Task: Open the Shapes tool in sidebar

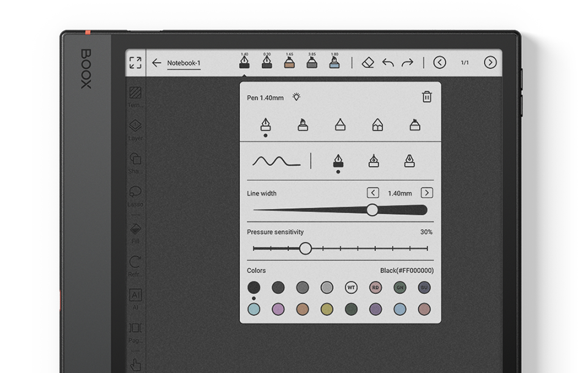Action: (135, 163)
